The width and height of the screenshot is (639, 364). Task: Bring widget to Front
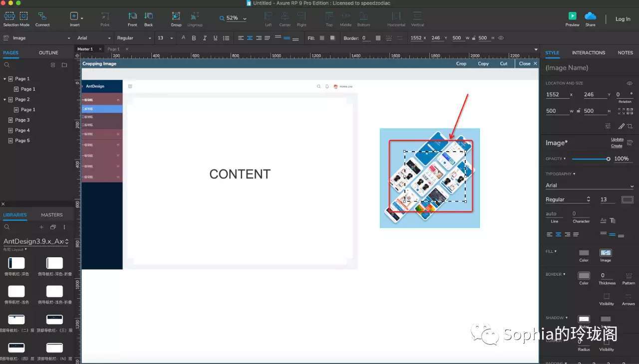[x=132, y=19]
